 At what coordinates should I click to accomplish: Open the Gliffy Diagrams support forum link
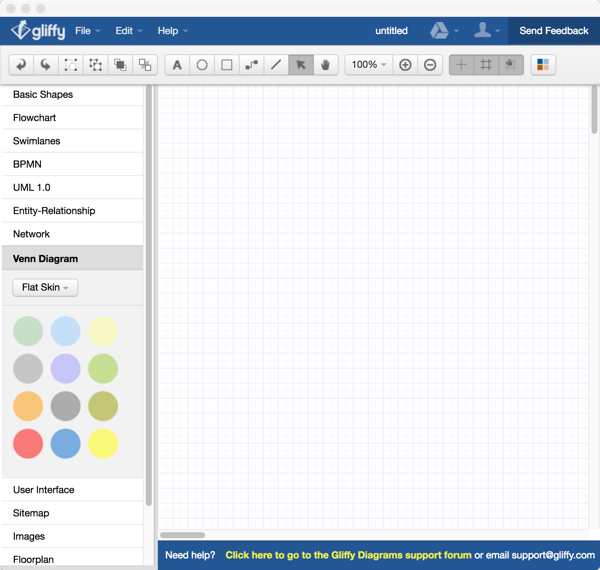348,555
